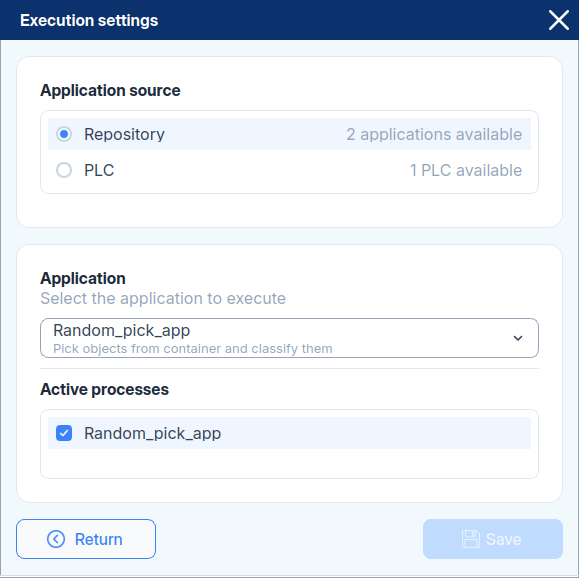
Task: Click the Repository option label
Action: 124,134
